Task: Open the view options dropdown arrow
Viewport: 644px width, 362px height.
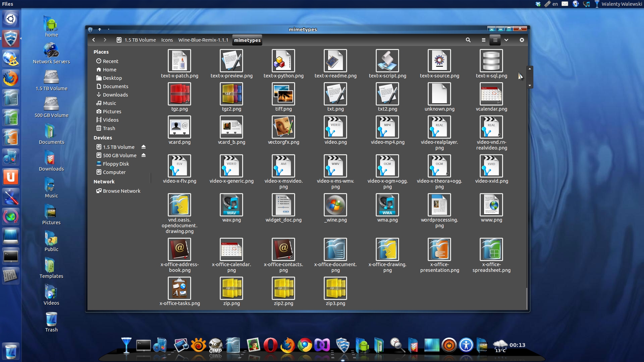Action: [506, 40]
